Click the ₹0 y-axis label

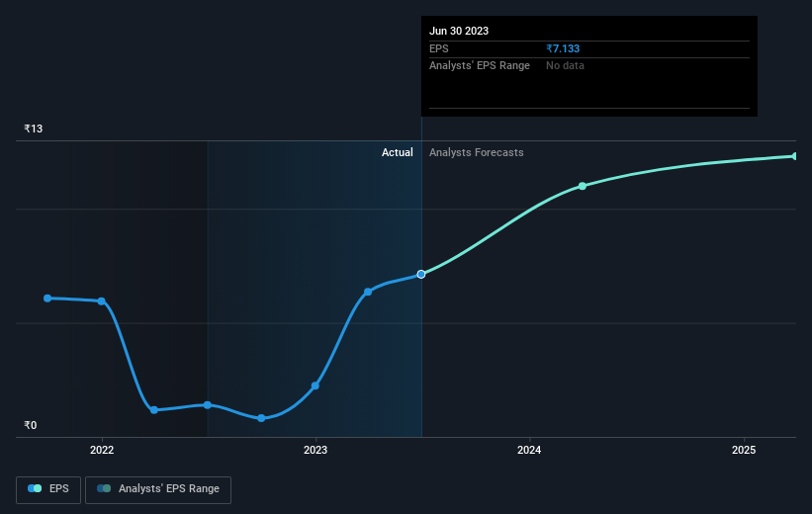[30, 425]
